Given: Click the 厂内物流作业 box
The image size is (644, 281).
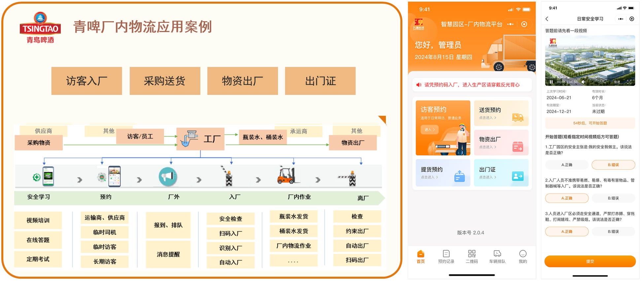Looking at the screenshot, I should pyautogui.click(x=294, y=246).
